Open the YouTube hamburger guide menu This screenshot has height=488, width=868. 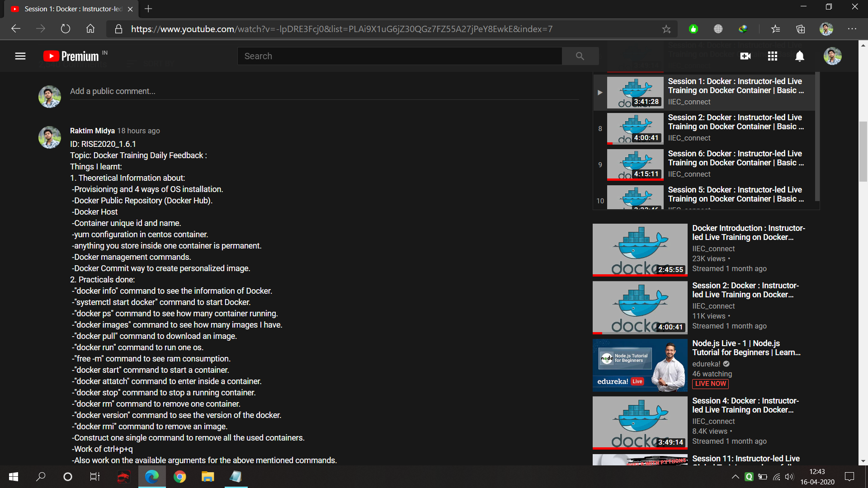[20, 56]
